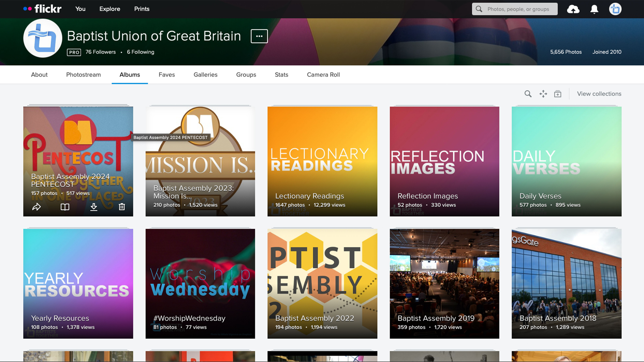Select the Albums tab
Viewport: 644px width, 362px height.
130,75
